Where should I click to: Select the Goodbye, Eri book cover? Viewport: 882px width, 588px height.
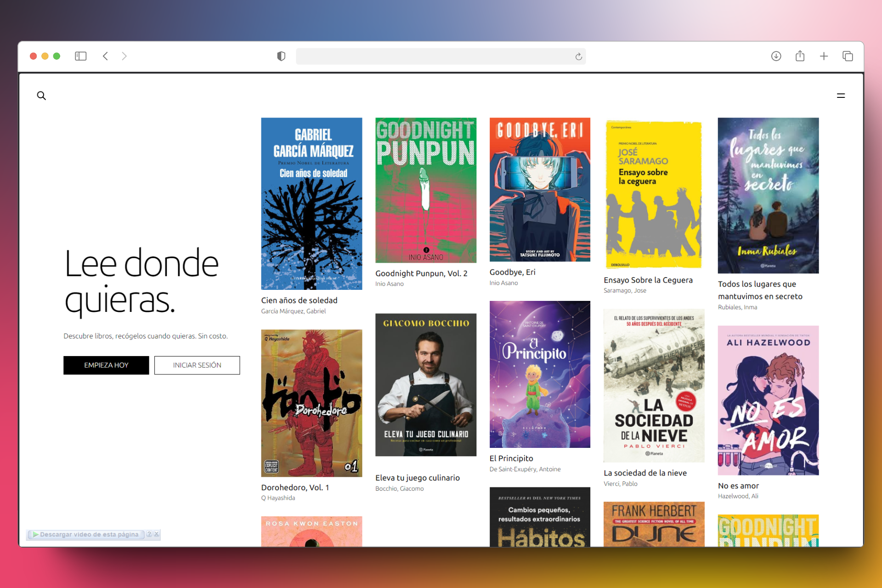point(540,189)
